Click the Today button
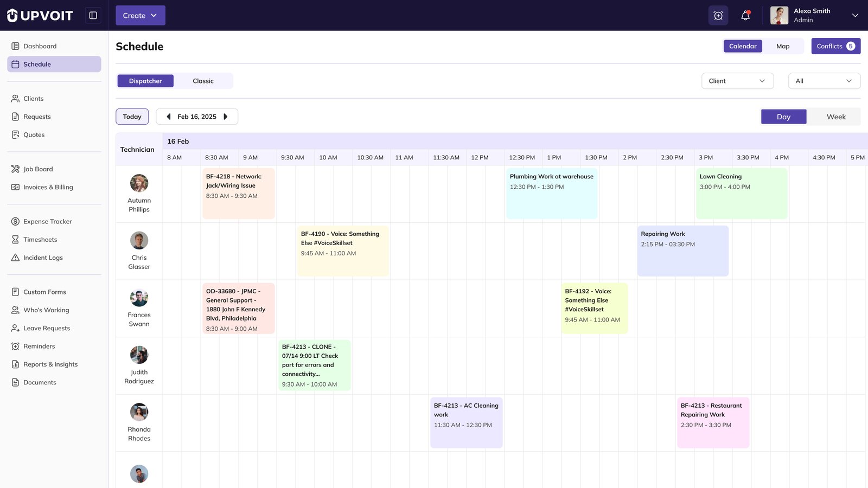This screenshot has width=868, height=488. click(132, 117)
